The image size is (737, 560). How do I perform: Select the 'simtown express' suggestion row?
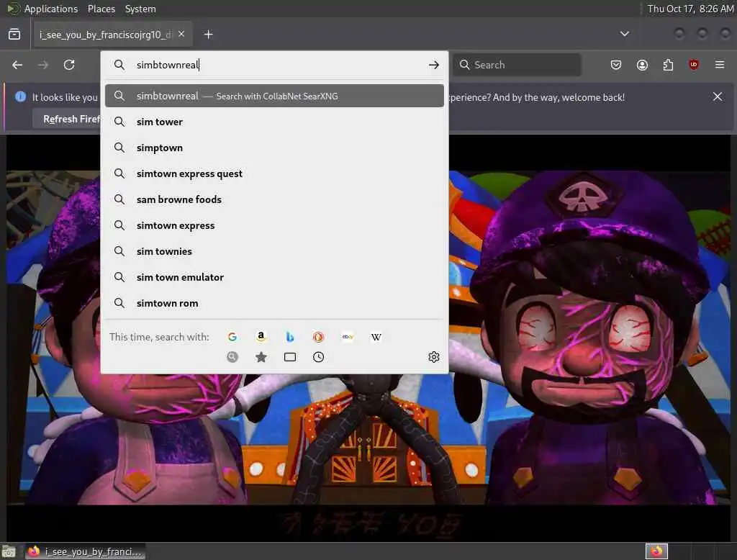(x=274, y=225)
